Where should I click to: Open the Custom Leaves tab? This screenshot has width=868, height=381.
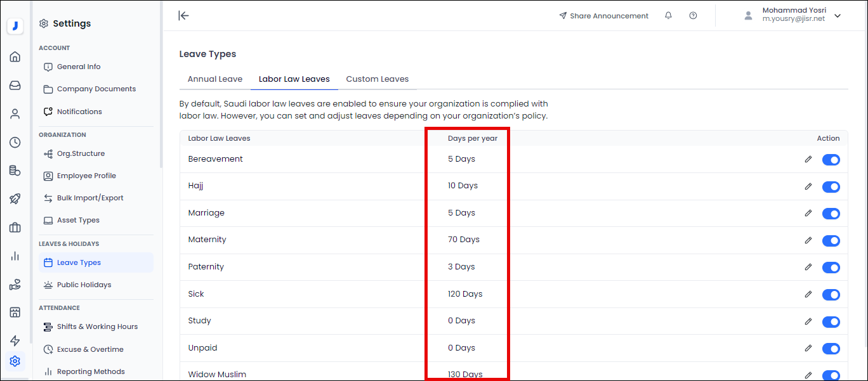point(377,79)
